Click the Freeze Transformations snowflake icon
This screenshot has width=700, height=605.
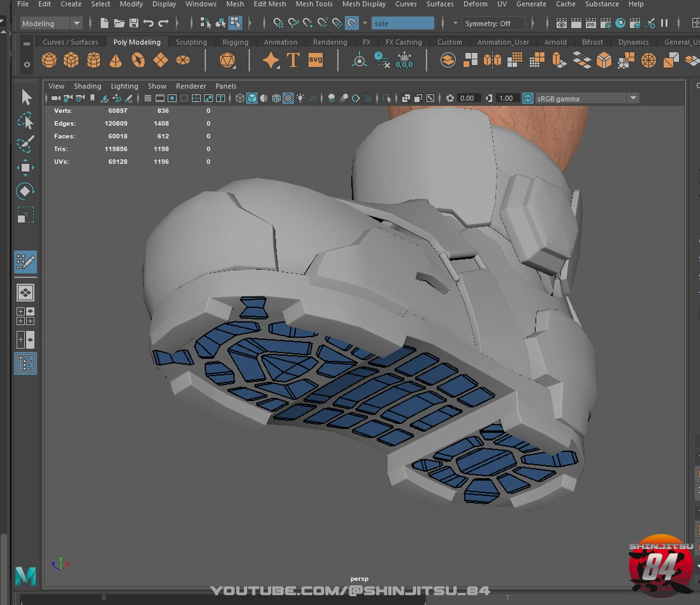point(404,60)
